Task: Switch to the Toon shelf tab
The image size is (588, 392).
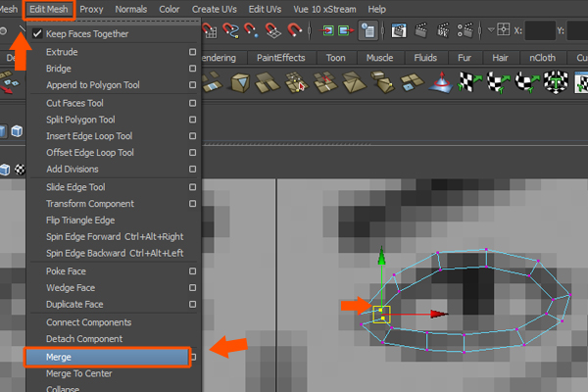Action: pyautogui.click(x=335, y=58)
